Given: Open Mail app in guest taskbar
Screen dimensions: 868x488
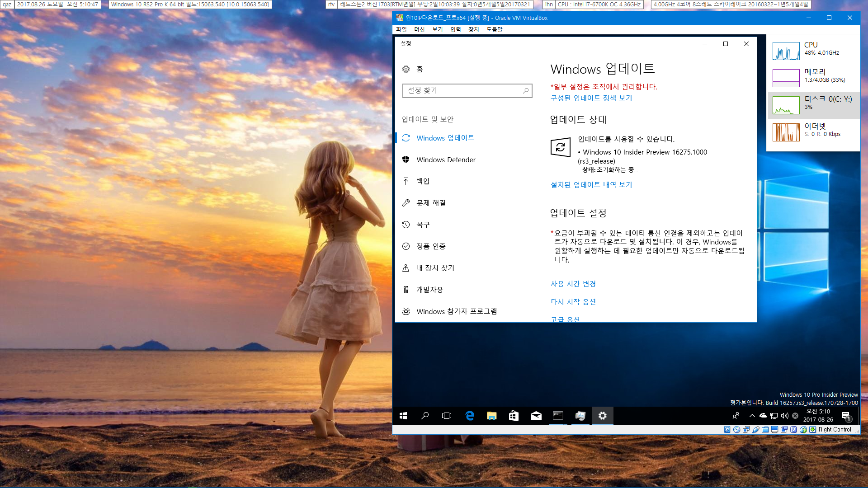Looking at the screenshot, I should [536, 416].
